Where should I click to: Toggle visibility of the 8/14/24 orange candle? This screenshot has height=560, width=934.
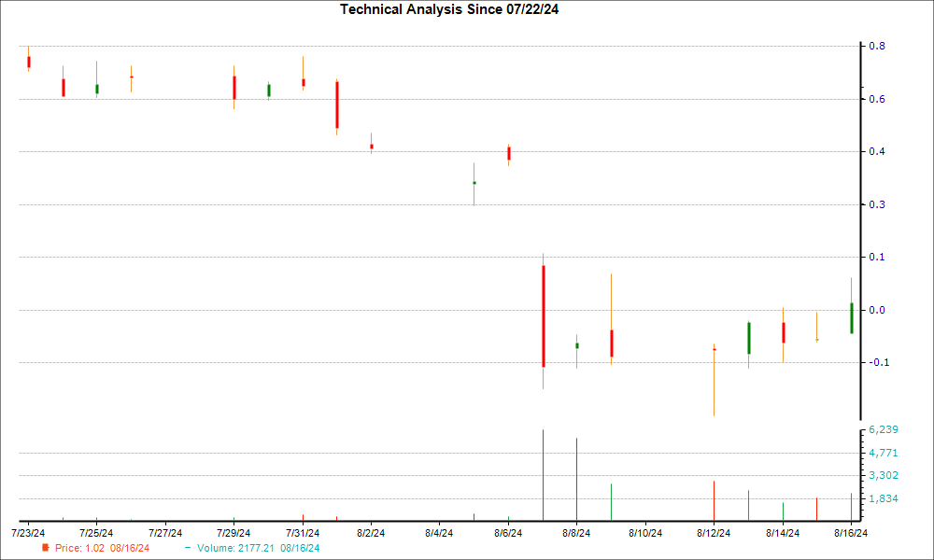783,327
